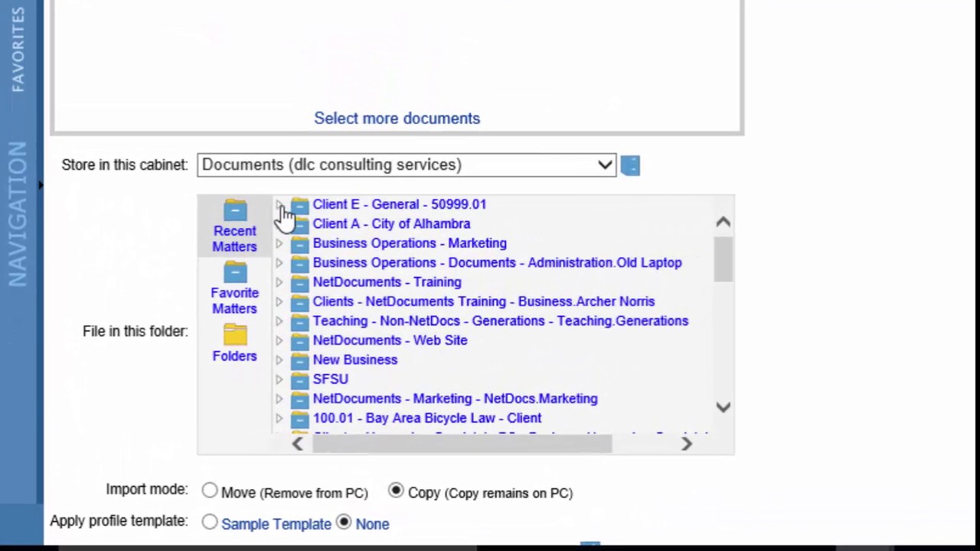Select the Sample Template radio button
This screenshot has width=980, height=551.
(x=210, y=523)
